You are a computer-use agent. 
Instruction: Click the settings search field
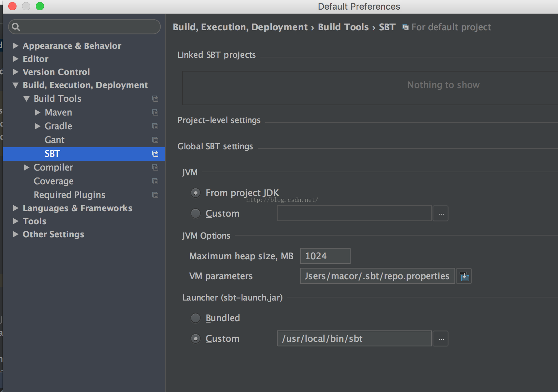(84, 26)
